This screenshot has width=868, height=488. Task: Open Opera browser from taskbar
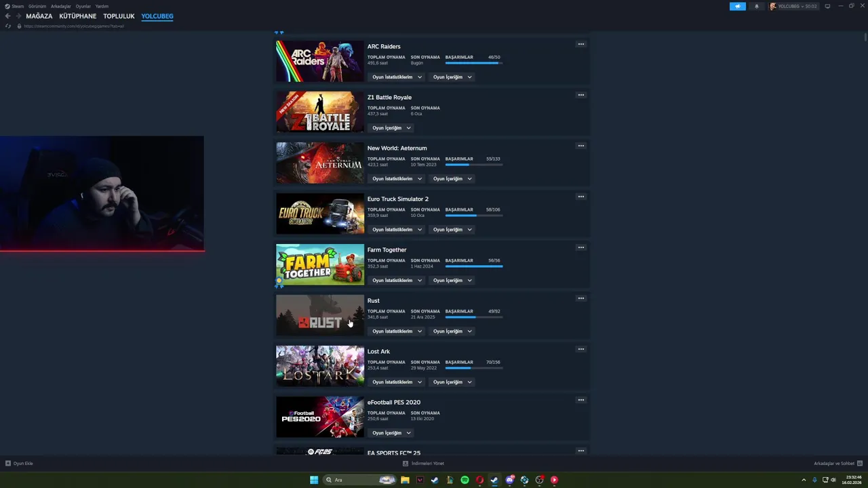point(479,480)
